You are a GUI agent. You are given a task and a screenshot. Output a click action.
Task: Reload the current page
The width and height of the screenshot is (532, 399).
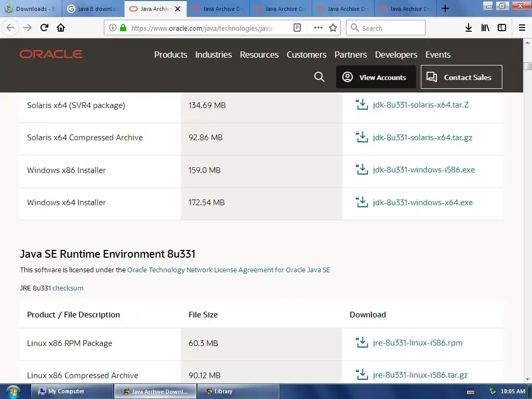coord(45,28)
